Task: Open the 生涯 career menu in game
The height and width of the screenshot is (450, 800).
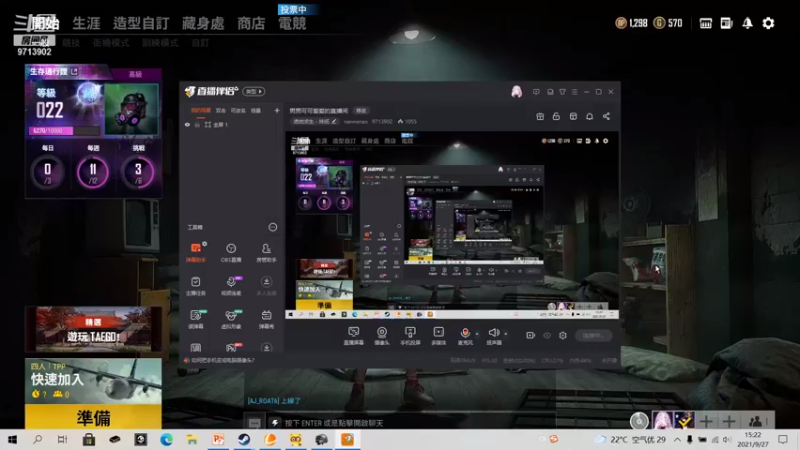Action: 86,23
